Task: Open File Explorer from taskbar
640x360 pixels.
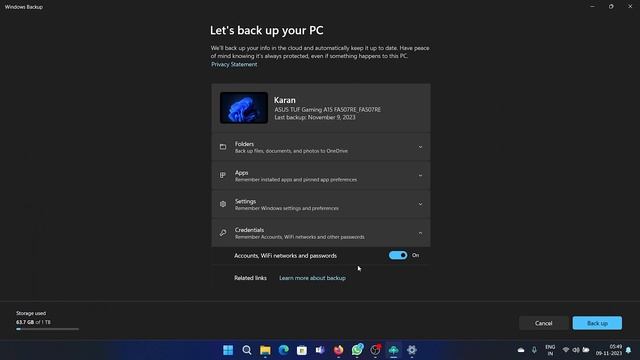Action: 265,350
